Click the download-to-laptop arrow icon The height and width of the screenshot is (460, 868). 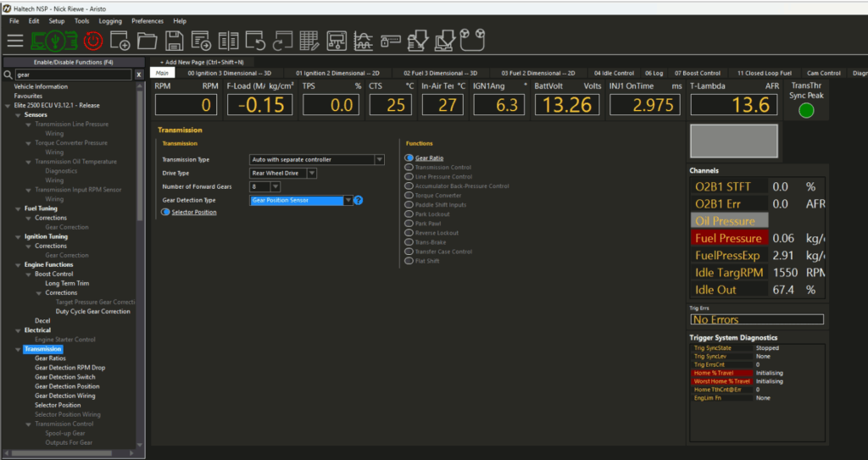445,41
